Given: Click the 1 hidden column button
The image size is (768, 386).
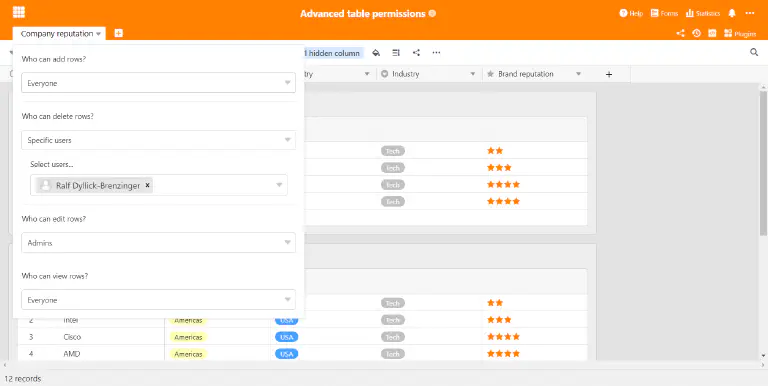Looking at the screenshot, I should click(x=333, y=53).
